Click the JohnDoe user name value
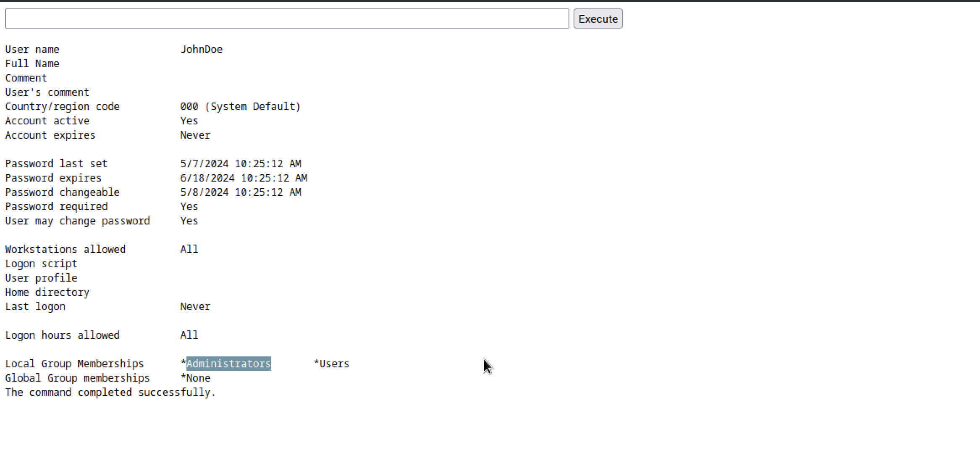The width and height of the screenshot is (980, 464). pos(202,49)
